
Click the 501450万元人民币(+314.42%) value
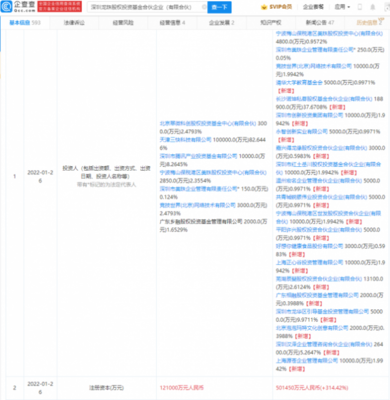(x=312, y=388)
